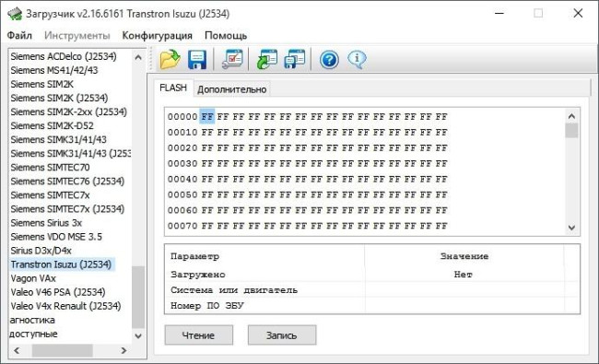
Task: Show info with the speech bubble icon
Action: click(357, 60)
